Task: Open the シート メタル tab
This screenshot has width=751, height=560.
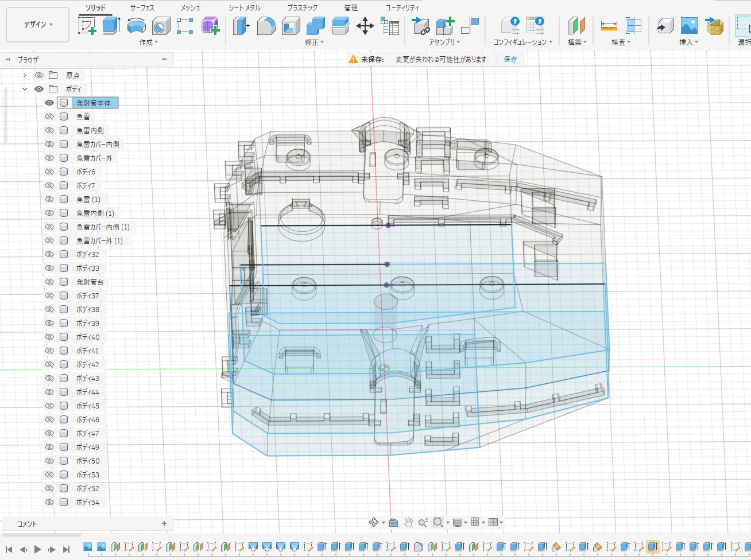Action: coord(244,7)
